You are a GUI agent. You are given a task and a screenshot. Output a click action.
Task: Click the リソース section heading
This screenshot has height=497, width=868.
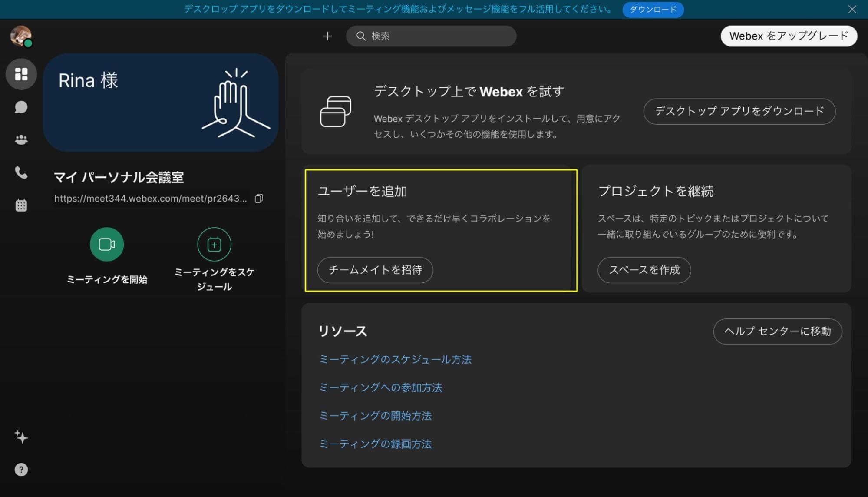343,331
